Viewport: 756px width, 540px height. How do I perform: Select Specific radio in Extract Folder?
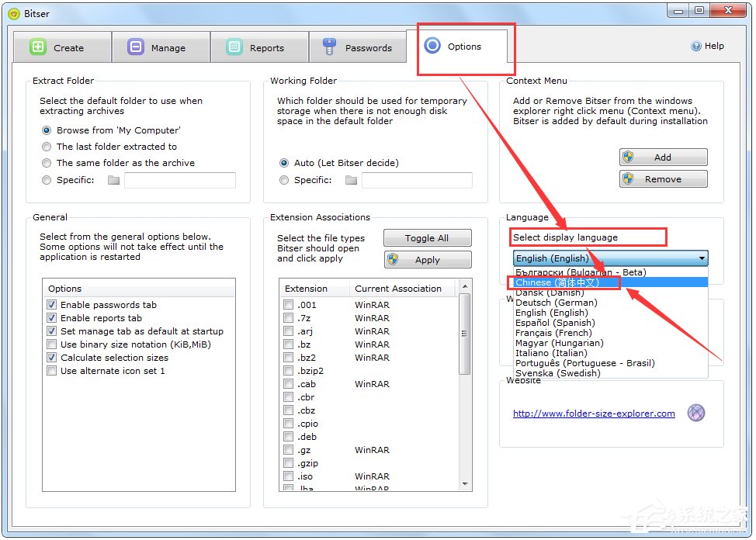47,180
